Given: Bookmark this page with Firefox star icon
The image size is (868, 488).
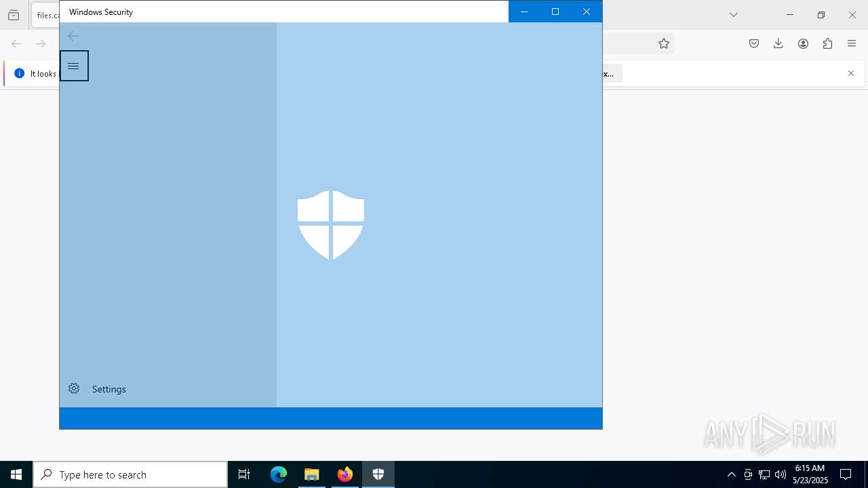Looking at the screenshot, I should coord(664,43).
